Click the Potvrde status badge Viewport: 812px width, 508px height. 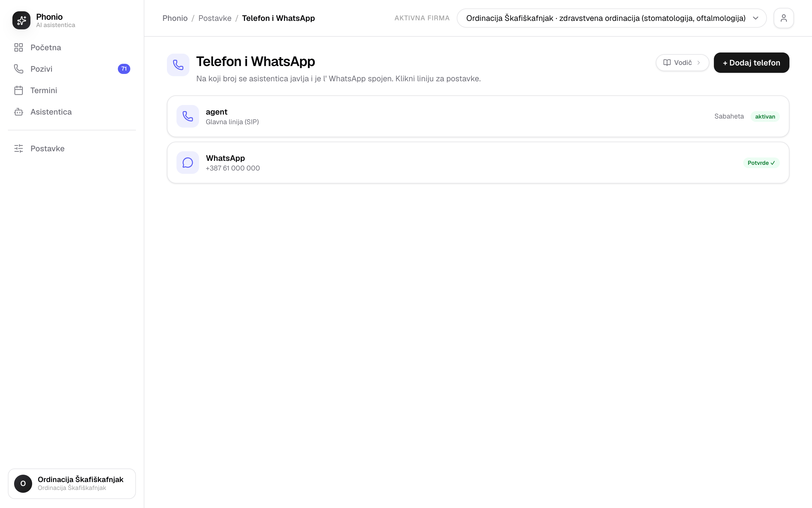tap(761, 163)
